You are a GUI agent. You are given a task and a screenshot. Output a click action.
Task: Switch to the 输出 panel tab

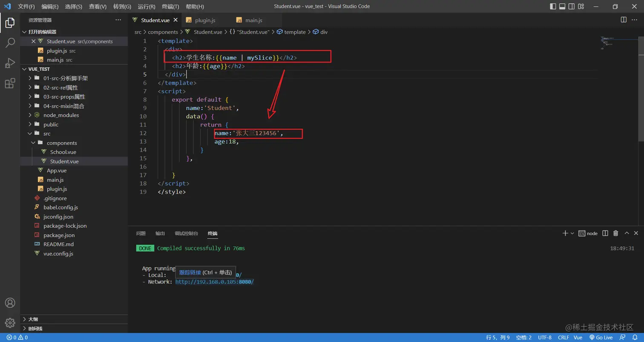[x=160, y=233]
